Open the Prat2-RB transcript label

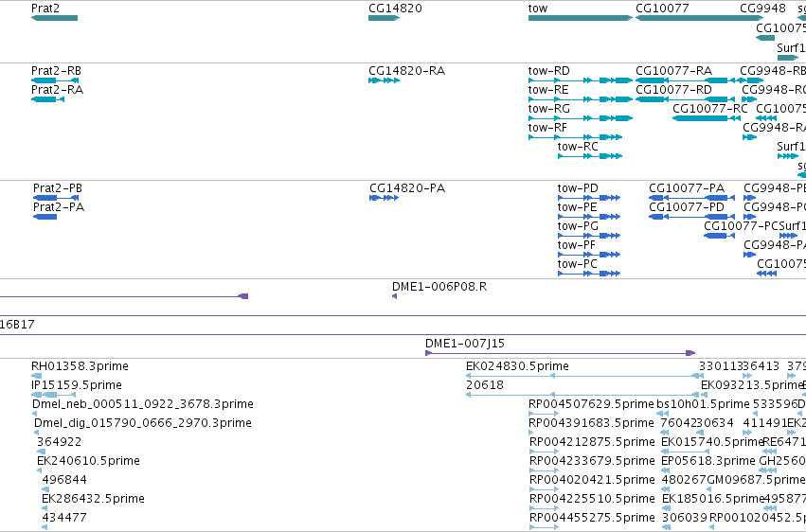56,71
